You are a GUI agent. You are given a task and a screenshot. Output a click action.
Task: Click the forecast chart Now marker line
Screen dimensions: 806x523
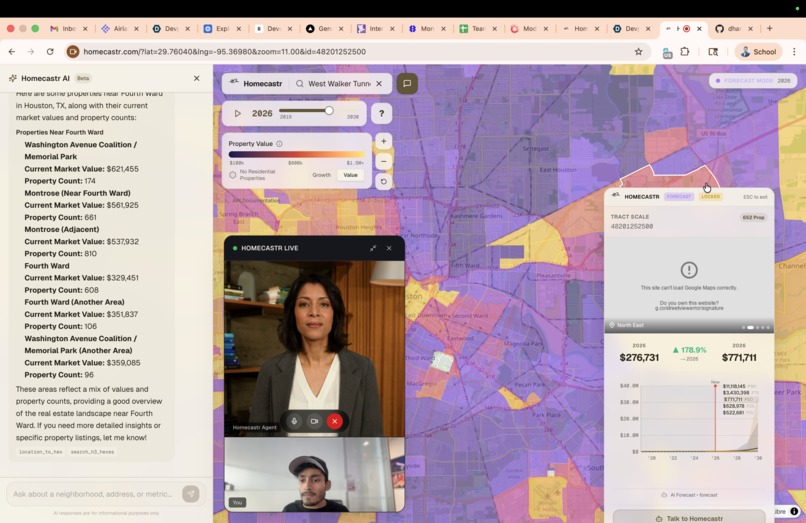point(715,417)
